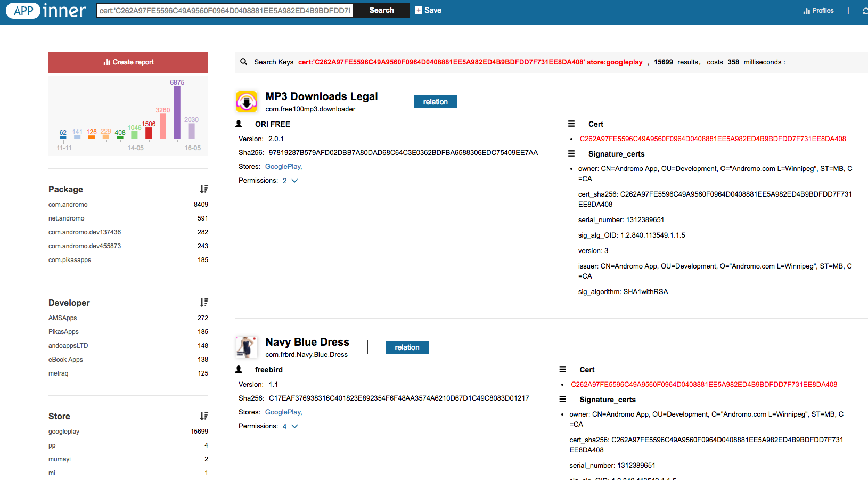Select the 6875 purple bar in chart

[177, 112]
